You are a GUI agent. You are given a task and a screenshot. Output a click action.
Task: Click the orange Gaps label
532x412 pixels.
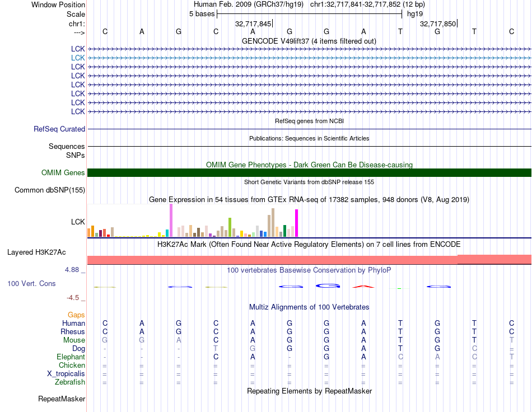pos(76,315)
